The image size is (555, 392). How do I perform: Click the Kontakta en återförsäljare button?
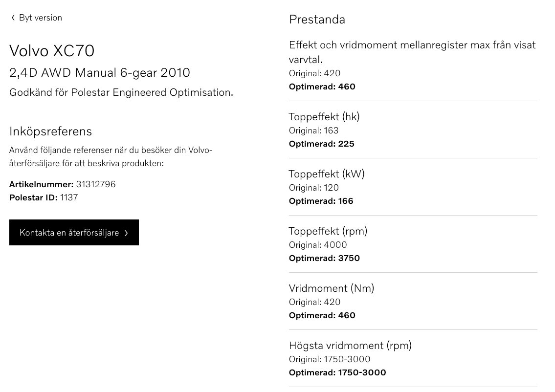click(74, 233)
